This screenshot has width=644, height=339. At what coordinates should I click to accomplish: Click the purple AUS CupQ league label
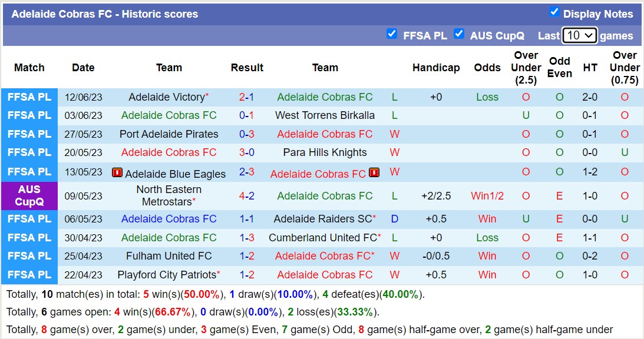pyautogui.click(x=29, y=195)
